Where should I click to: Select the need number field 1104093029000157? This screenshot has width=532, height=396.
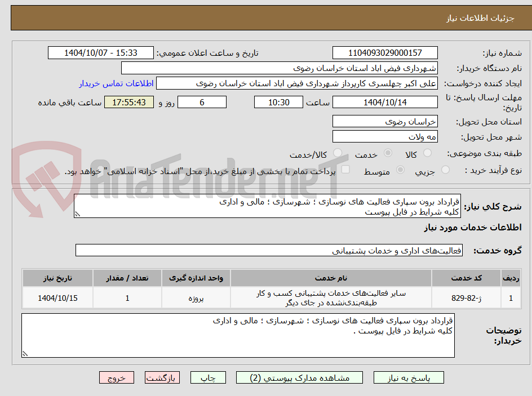[x=385, y=52]
